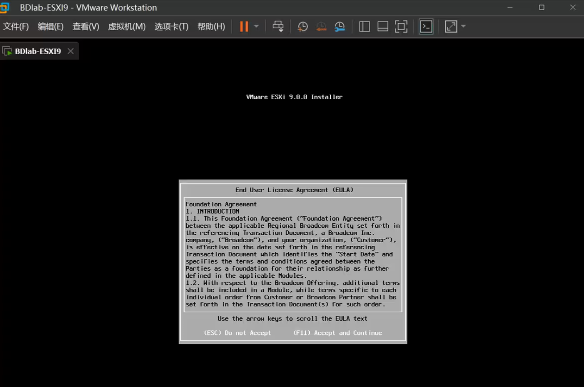
Task: Open the power options dropdown arrow
Action: point(256,26)
